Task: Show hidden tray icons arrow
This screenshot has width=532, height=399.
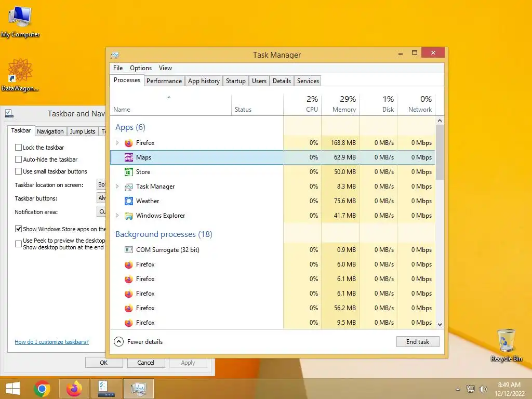Action: pyautogui.click(x=458, y=389)
